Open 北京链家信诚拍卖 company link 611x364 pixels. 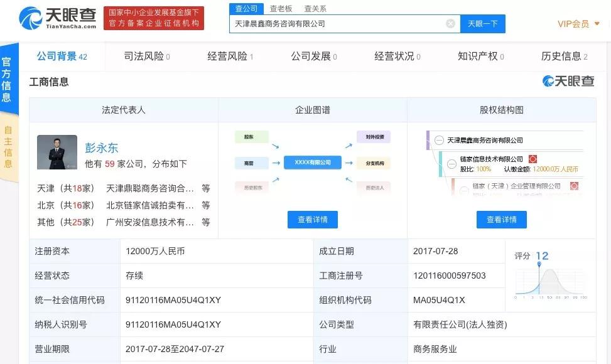click(149, 205)
